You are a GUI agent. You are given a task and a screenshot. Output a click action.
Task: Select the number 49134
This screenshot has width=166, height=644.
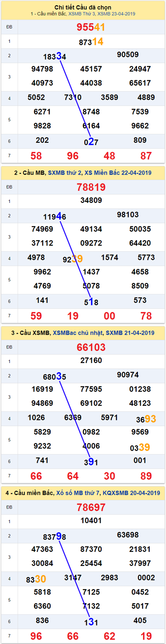91,229
